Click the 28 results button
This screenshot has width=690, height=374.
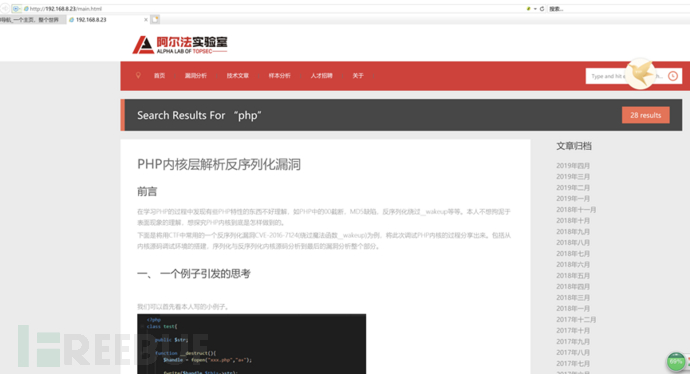tap(646, 115)
